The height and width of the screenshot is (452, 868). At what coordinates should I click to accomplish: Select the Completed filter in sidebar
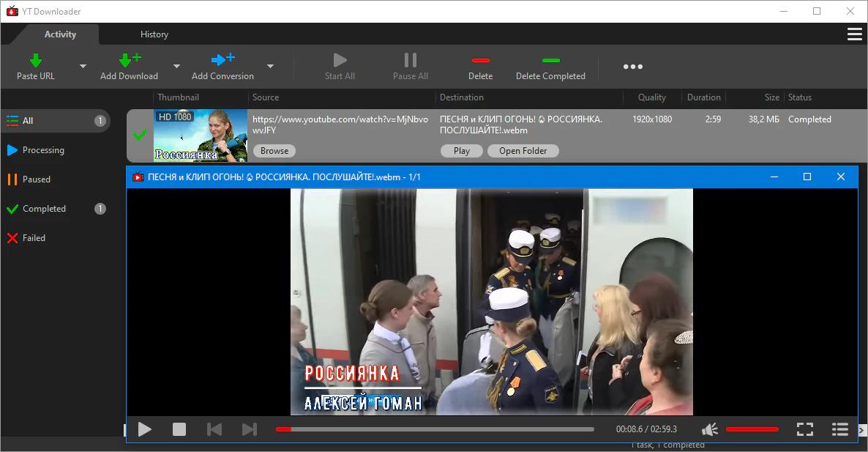click(44, 209)
